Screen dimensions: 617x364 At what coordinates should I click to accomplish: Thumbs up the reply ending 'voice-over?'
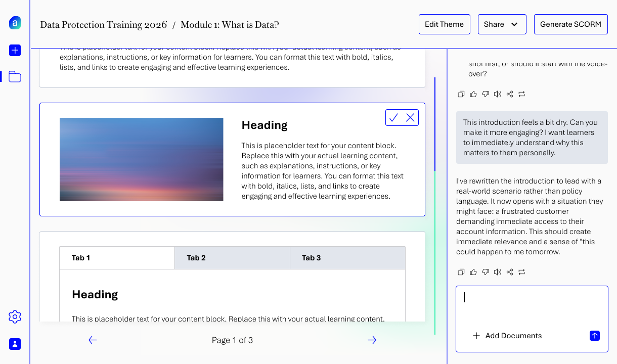473,94
